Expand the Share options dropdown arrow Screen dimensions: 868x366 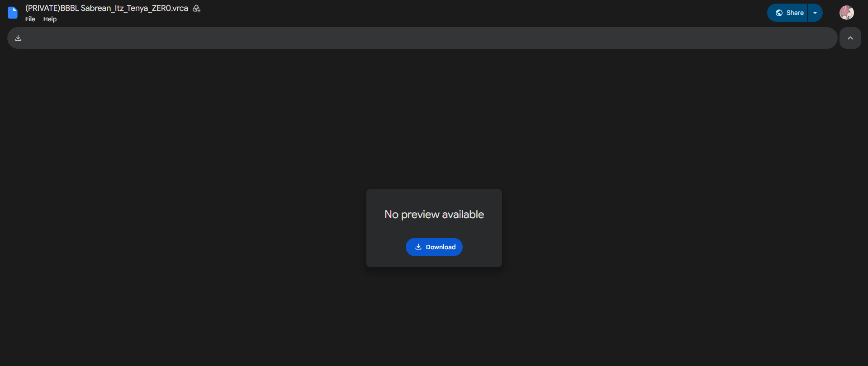(815, 13)
